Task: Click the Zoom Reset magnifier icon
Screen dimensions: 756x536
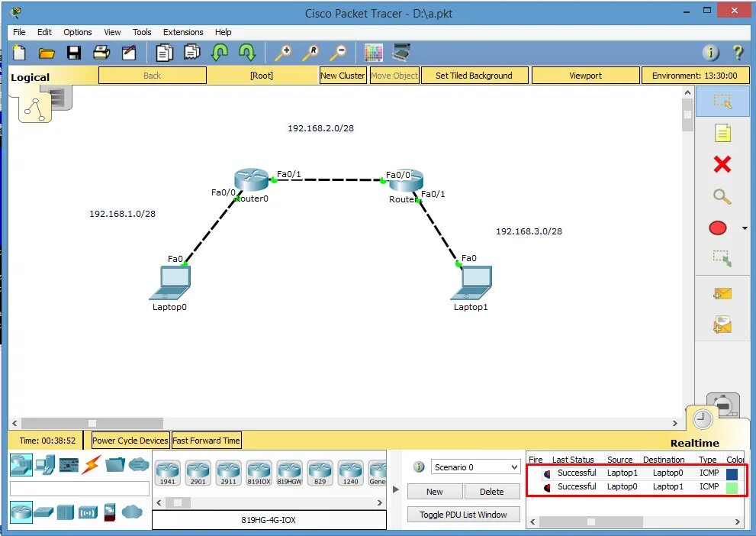Action: tap(310, 53)
